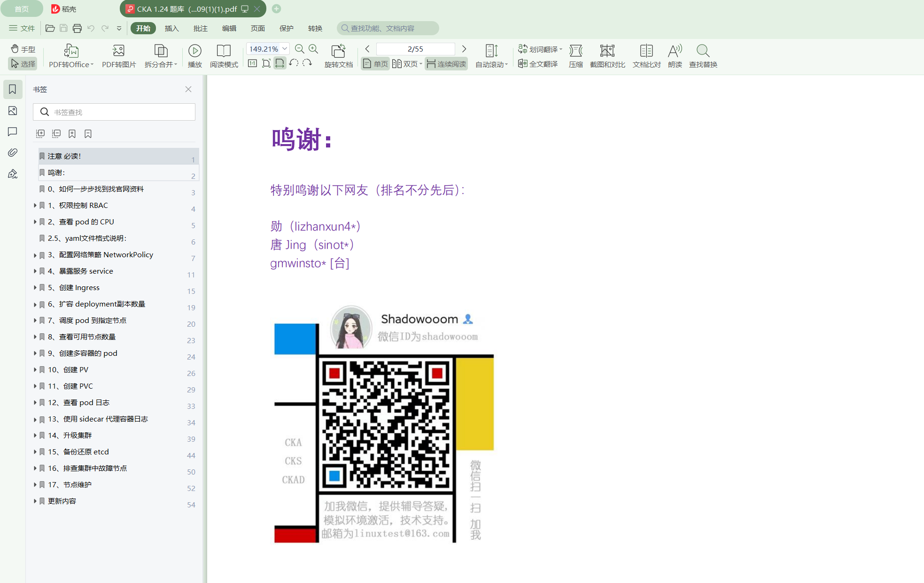924x583 pixels.
Task: Compress the PDF file
Action: click(575, 56)
